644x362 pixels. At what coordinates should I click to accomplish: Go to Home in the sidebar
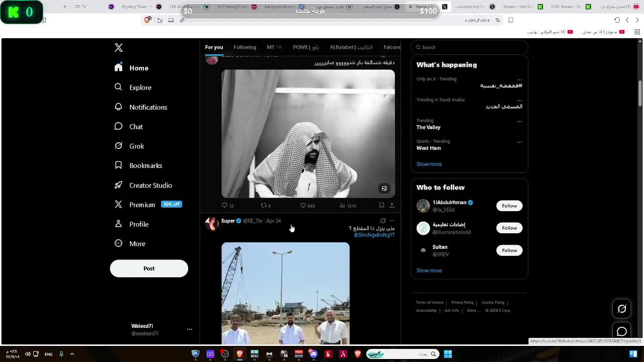131,68
